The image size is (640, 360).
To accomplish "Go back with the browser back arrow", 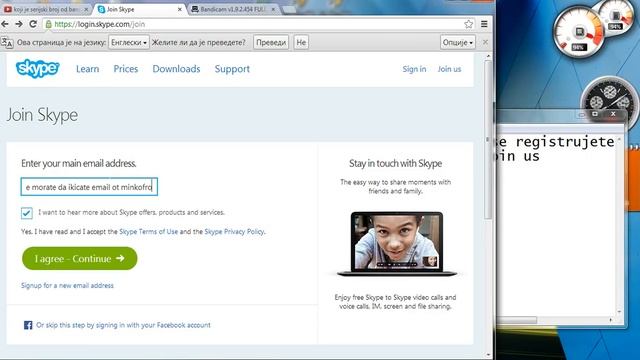I will [x=5, y=24].
